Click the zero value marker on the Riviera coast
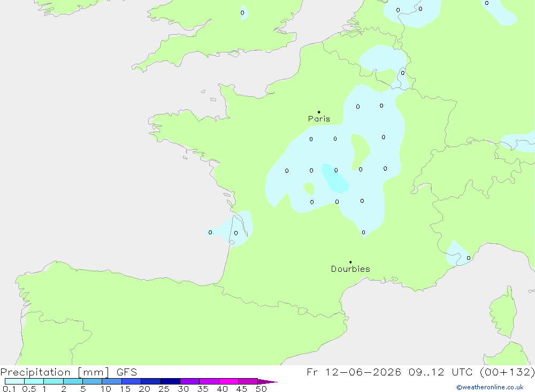This screenshot has height=392, width=535. 469,258
